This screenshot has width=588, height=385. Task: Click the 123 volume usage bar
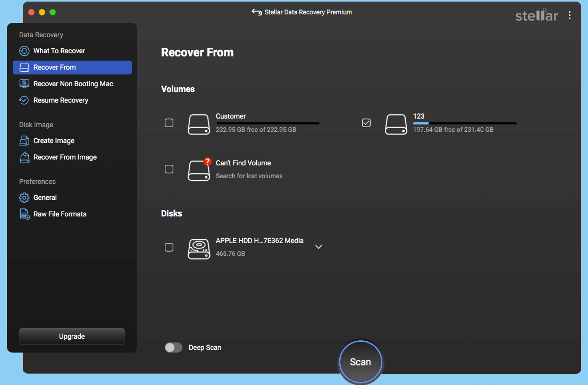click(x=465, y=123)
